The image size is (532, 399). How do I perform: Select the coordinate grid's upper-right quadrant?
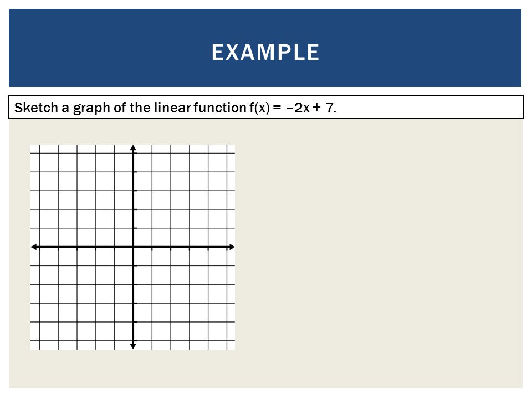coord(184,196)
